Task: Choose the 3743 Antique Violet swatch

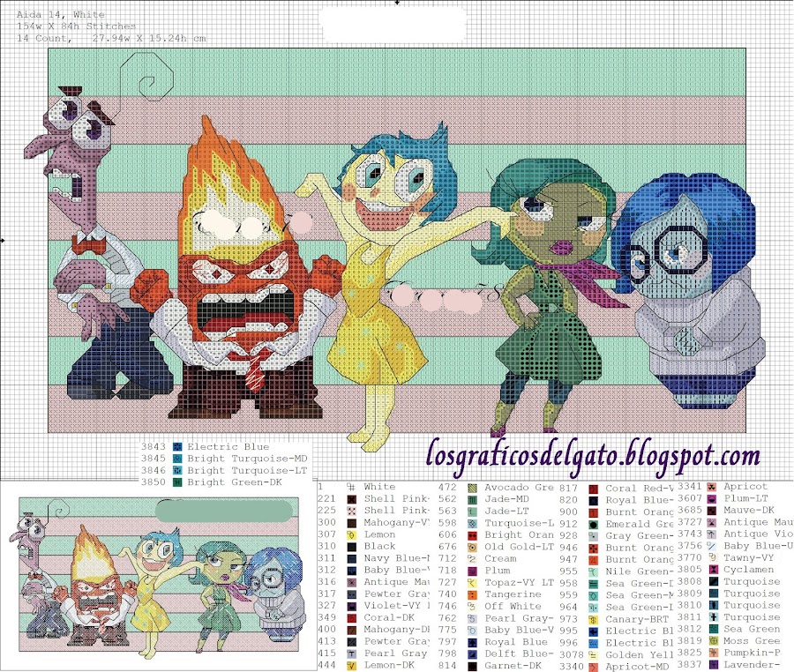Action: (x=712, y=534)
